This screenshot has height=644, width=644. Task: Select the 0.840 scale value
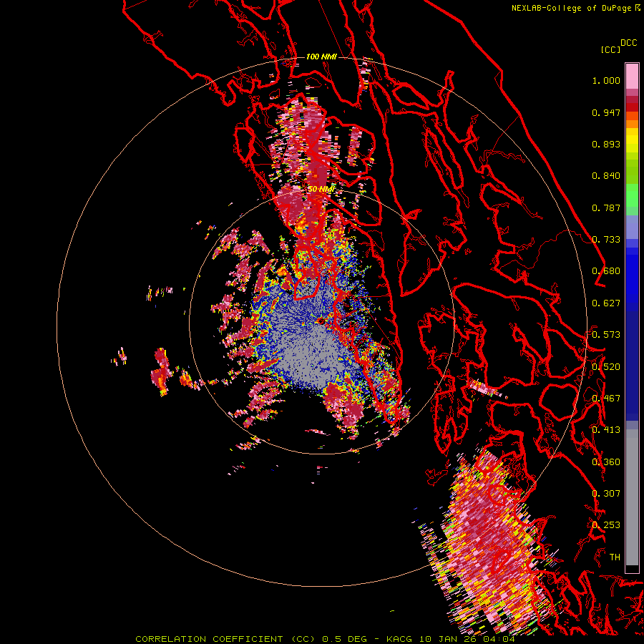click(x=606, y=176)
